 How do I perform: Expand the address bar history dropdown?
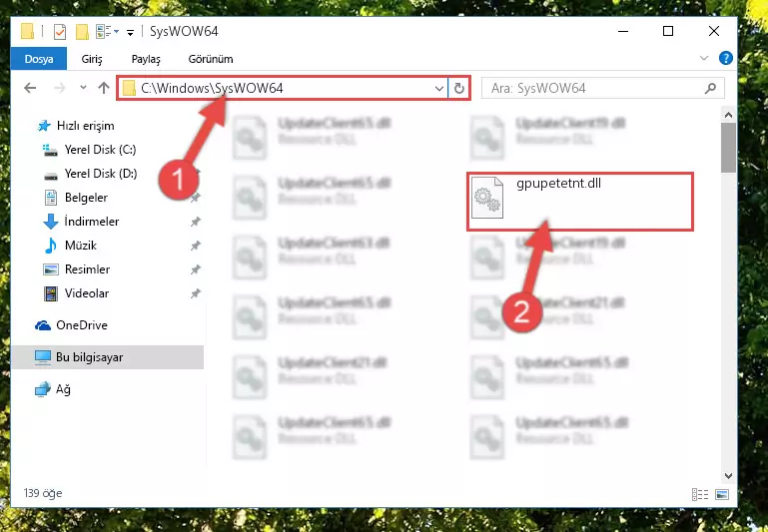click(x=438, y=89)
